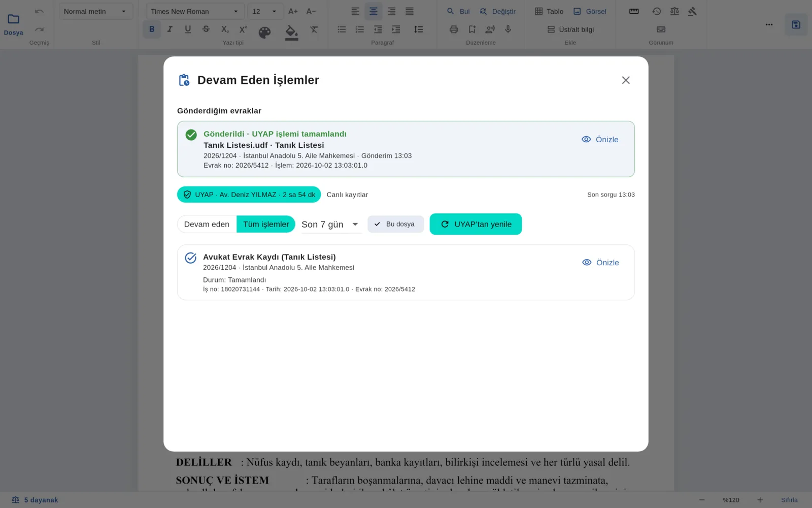Align text left
The image size is (812, 508).
(x=355, y=11)
